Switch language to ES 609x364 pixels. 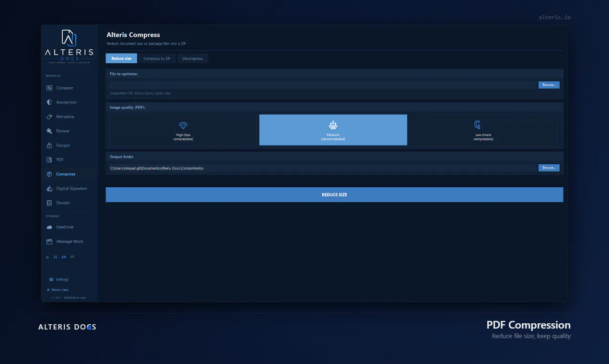[x=55, y=257]
